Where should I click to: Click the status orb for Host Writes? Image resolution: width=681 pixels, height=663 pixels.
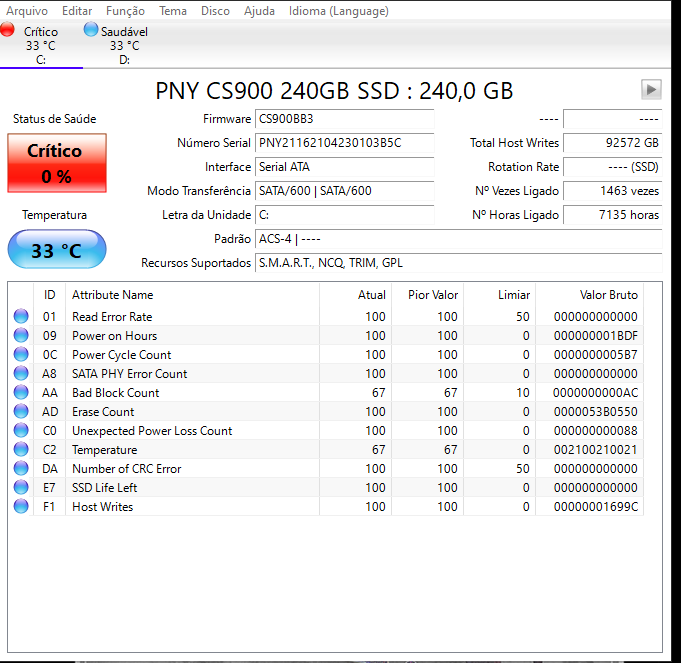pyautogui.click(x=21, y=506)
